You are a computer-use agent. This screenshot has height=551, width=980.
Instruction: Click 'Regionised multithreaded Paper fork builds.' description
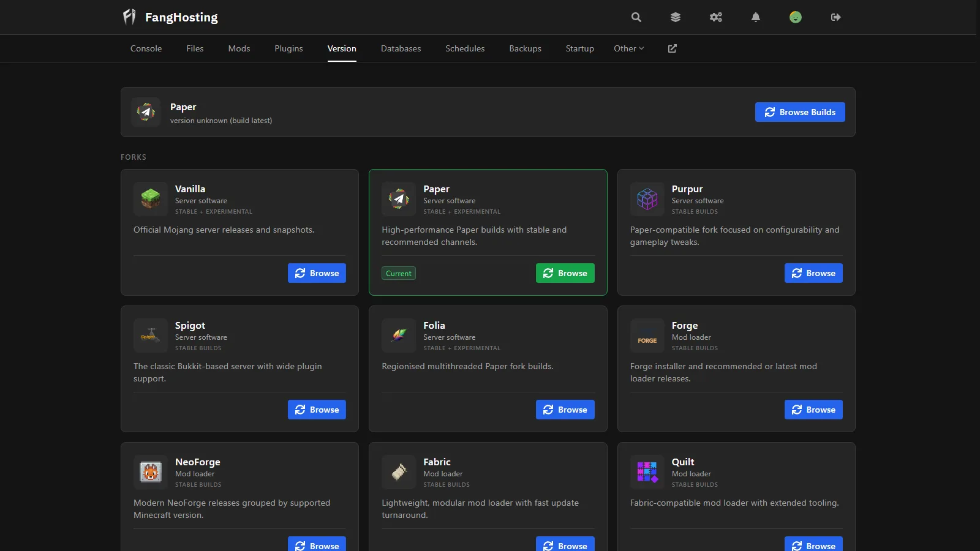467,366
